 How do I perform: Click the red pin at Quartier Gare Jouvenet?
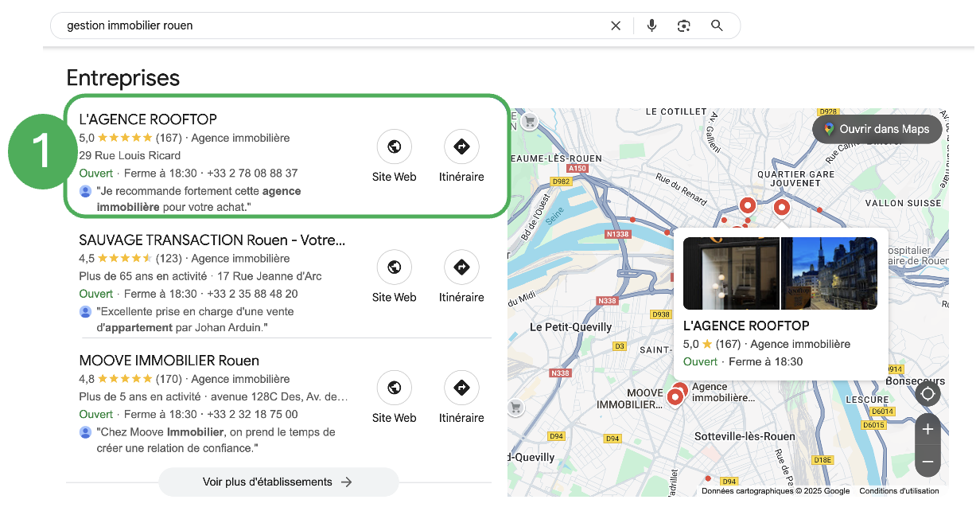tap(781, 208)
